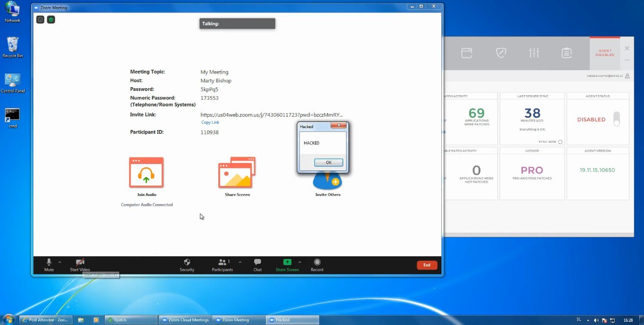Expand the arrow beside Participants

240,262
